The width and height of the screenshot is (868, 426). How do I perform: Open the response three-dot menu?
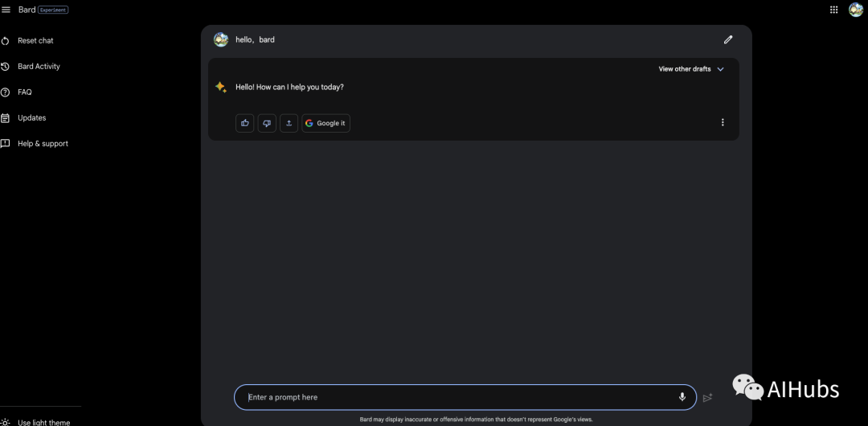pos(723,123)
